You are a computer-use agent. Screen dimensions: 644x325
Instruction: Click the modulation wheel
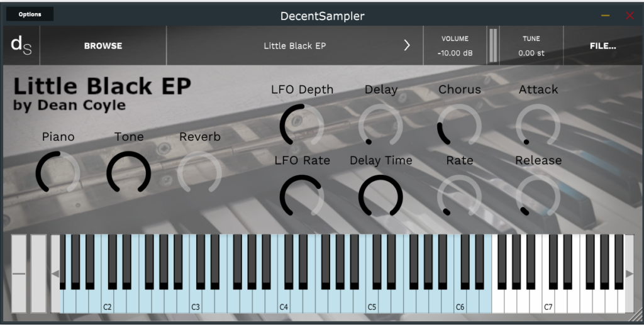[x=38, y=273]
